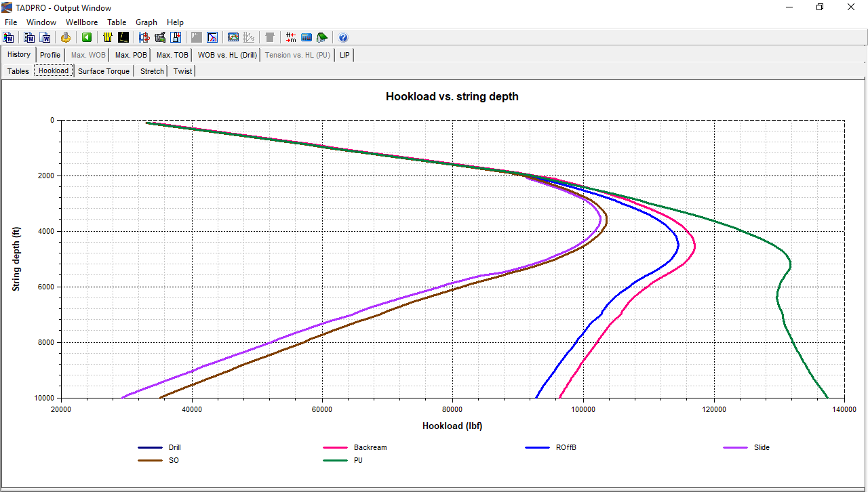Click the blue-framed curve plot icon
The width and height of the screenshot is (868, 492).
pyautogui.click(x=212, y=37)
